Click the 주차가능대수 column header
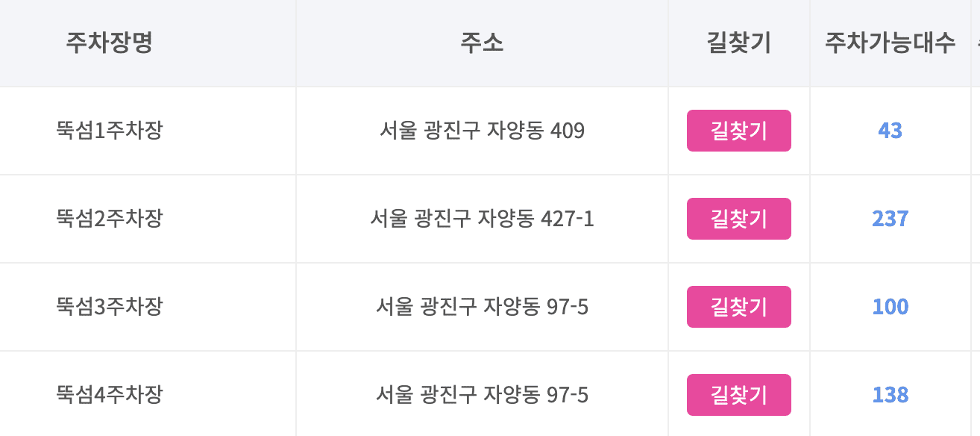This screenshot has width=980, height=436. coord(889,43)
